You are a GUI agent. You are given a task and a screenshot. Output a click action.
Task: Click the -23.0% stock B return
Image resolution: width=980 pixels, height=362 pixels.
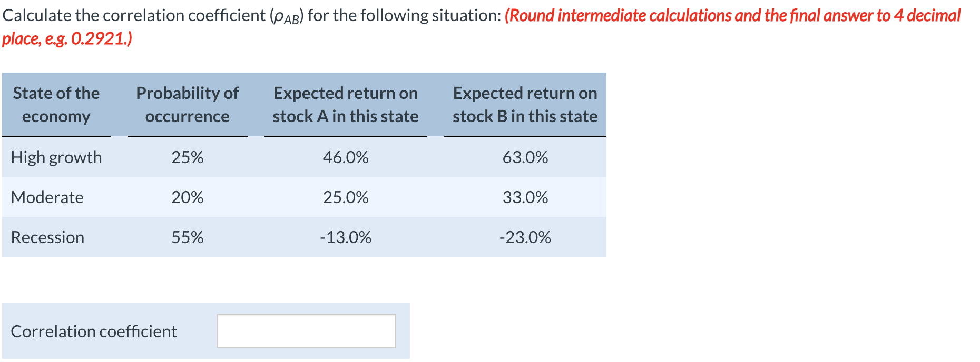[525, 237]
